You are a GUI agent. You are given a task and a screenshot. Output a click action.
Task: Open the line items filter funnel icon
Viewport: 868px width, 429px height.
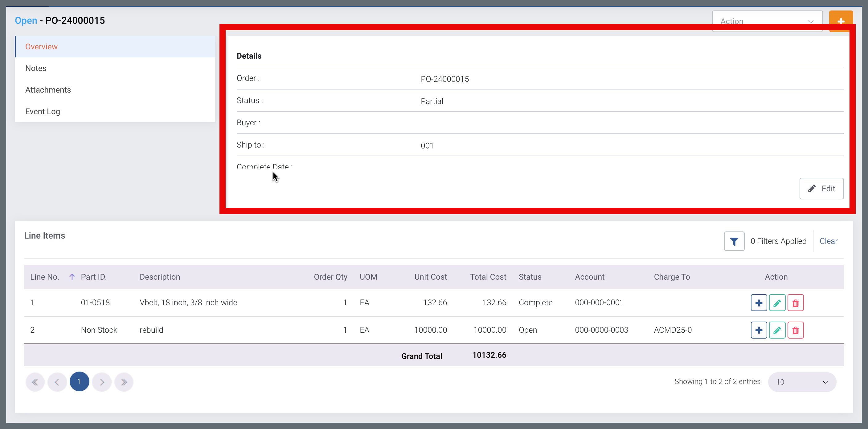(734, 241)
